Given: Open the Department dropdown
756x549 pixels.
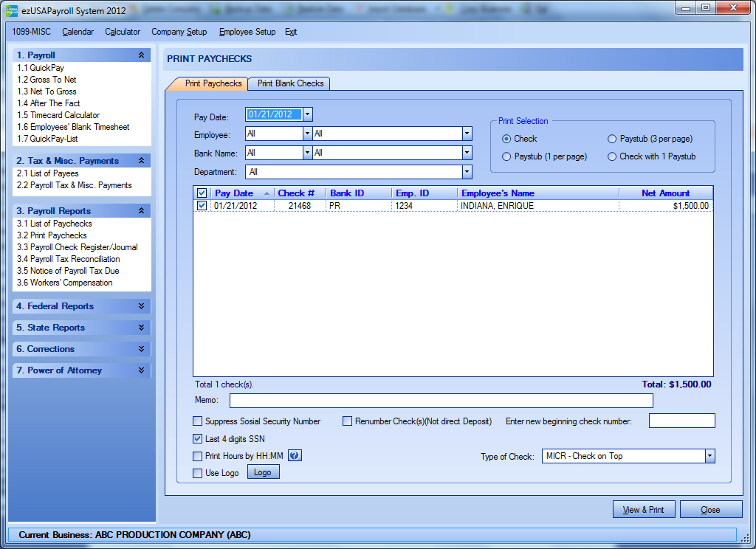Looking at the screenshot, I should point(467,172).
